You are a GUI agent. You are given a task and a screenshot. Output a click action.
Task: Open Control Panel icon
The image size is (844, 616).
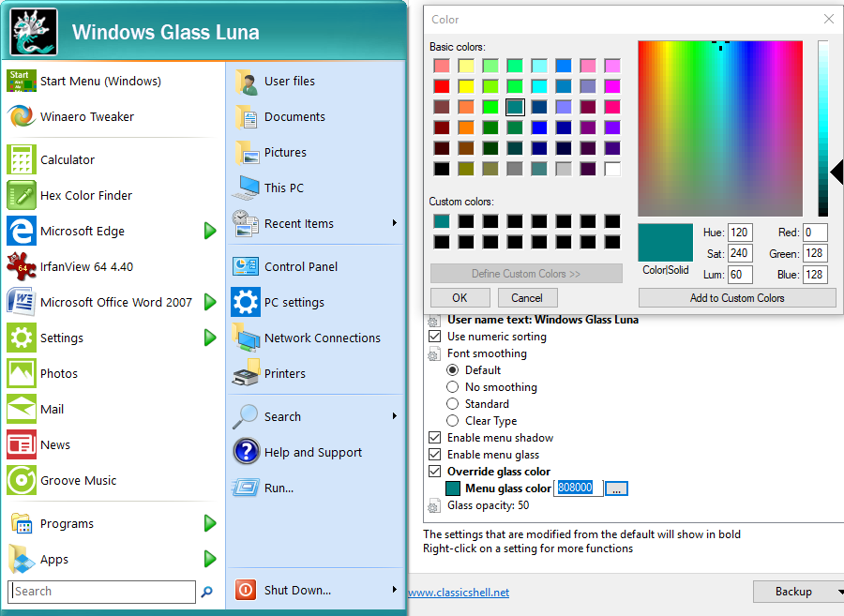click(x=246, y=266)
